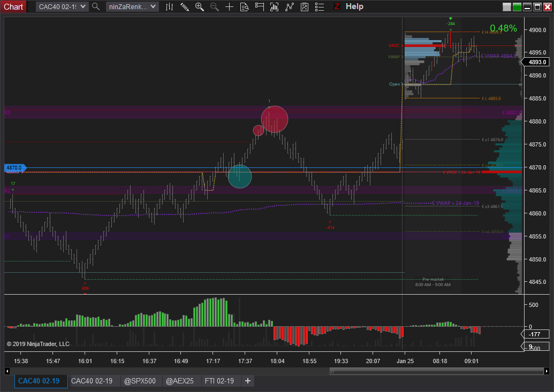Click the 500 indicator scale label

[534, 305]
